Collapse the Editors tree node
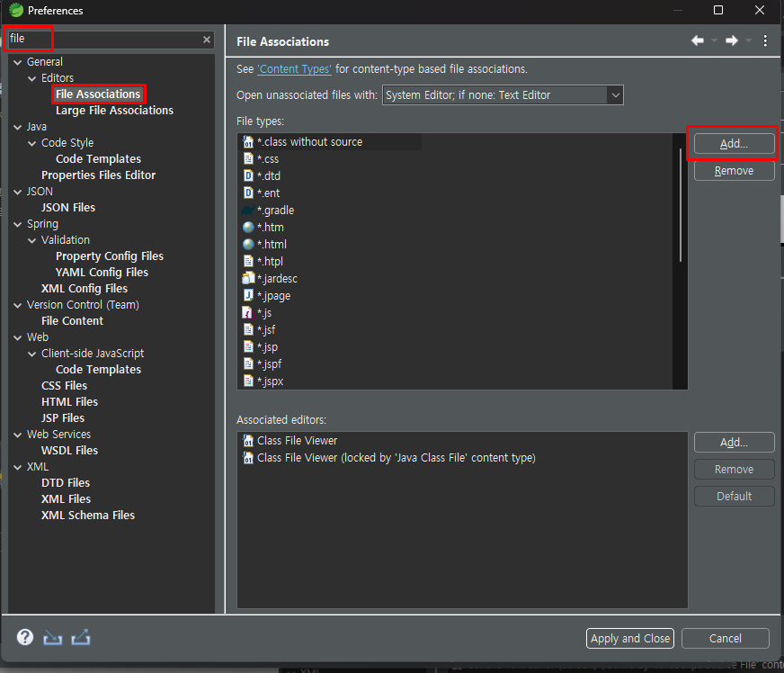 [x=32, y=78]
